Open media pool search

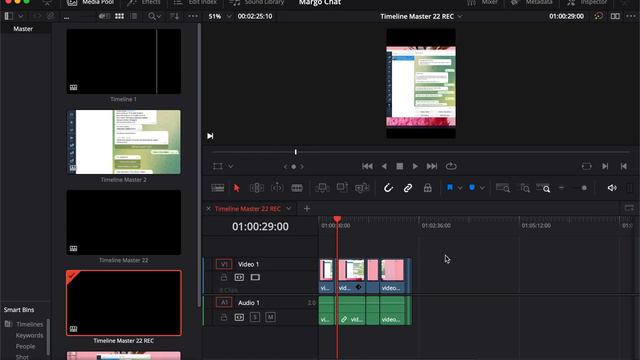[154, 16]
